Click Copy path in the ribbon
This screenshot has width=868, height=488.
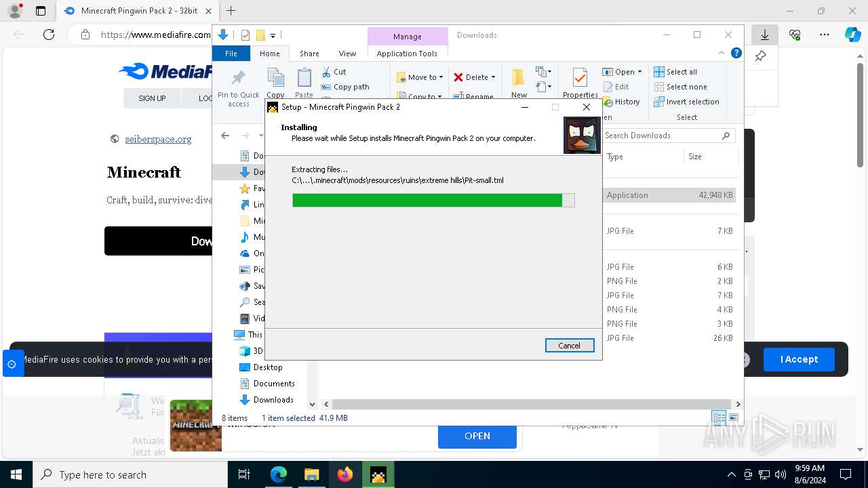[345, 87]
